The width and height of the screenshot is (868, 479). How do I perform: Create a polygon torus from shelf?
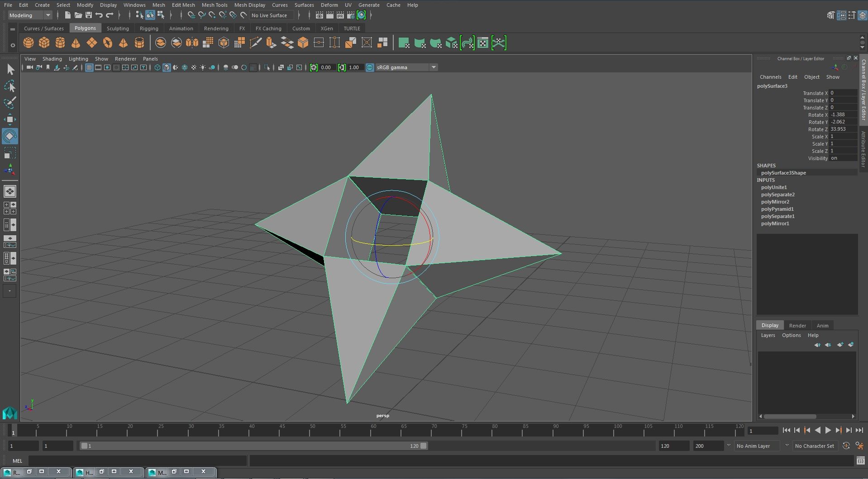pos(108,43)
